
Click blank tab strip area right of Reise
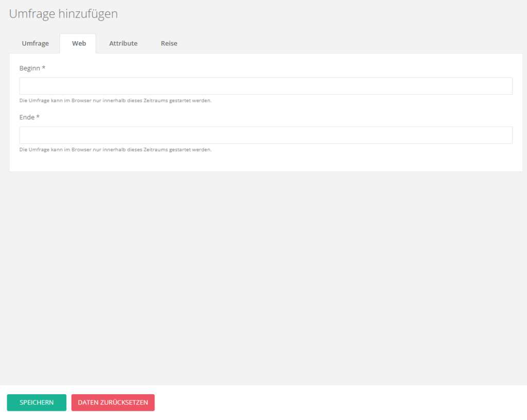tap(350, 44)
